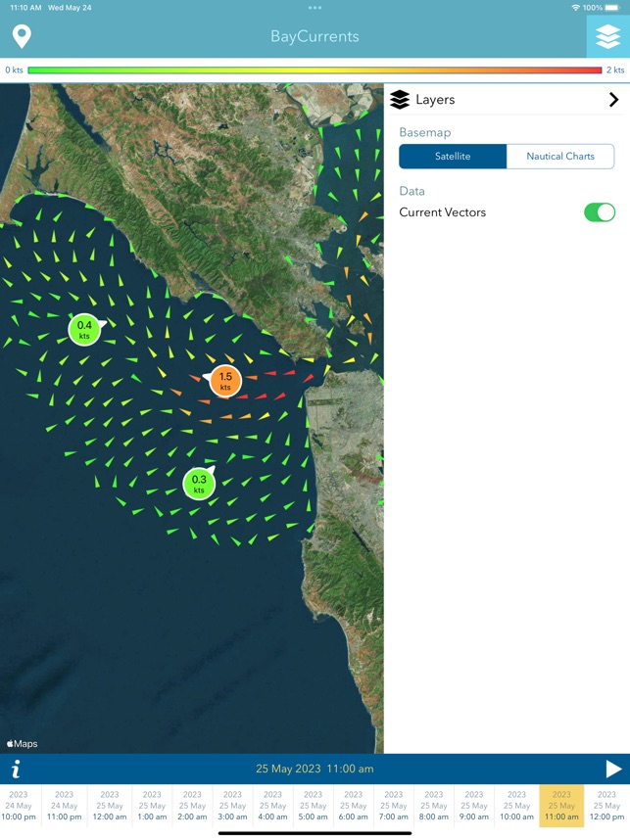Tap the Apple Maps attribution link
This screenshot has width=630, height=840.
coord(22,744)
